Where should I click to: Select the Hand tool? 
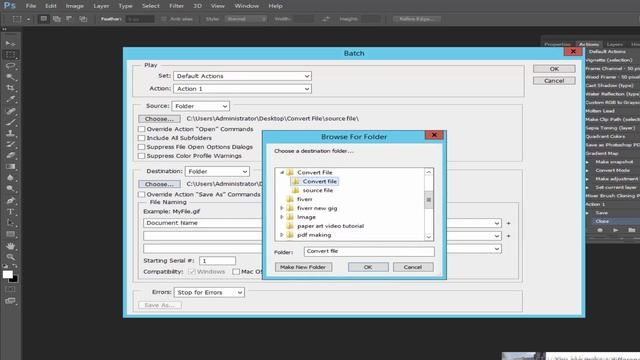click(10, 246)
